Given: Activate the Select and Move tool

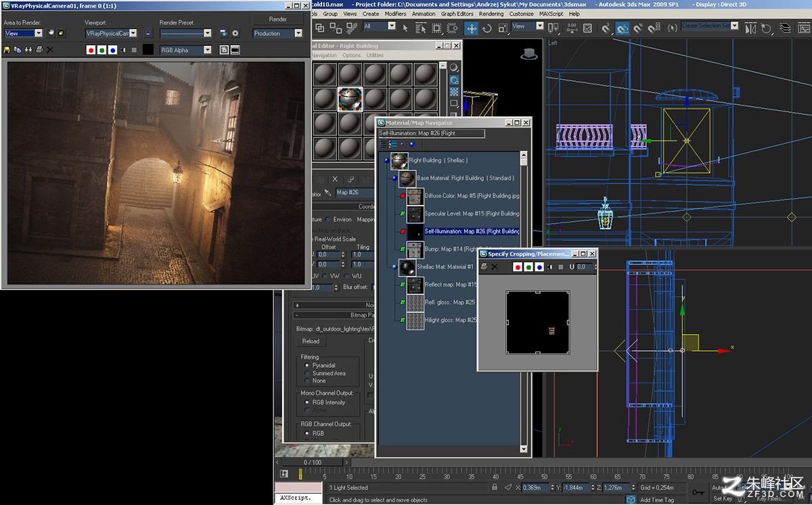Looking at the screenshot, I should tap(471, 28).
